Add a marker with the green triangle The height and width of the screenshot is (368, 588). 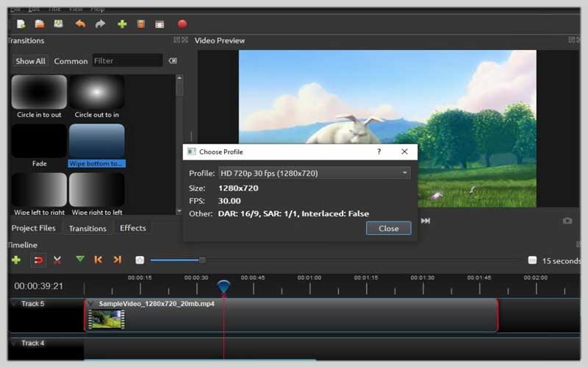(x=80, y=259)
